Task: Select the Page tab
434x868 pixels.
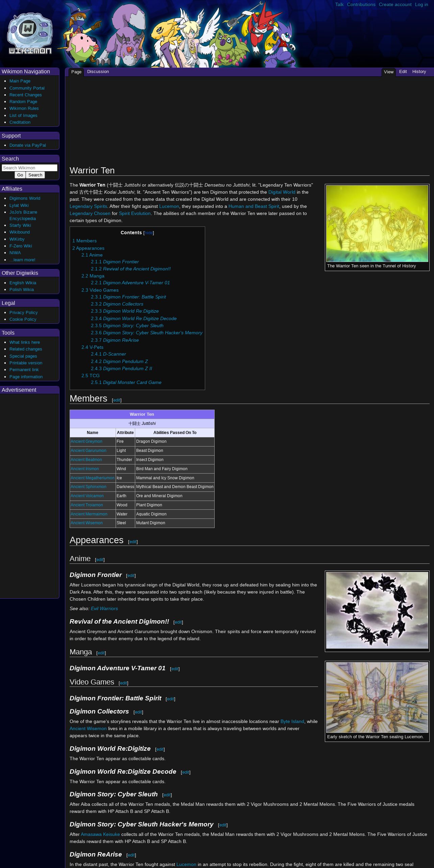Action: 76,72
